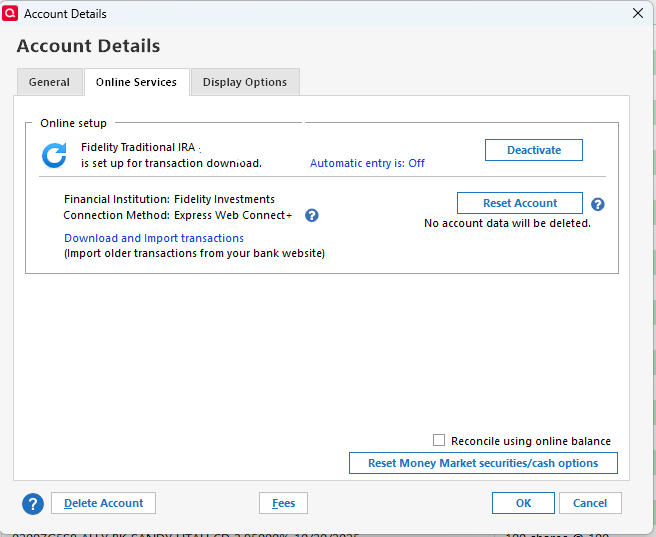Confirm with the OK button
656x537 pixels.
pyautogui.click(x=523, y=503)
